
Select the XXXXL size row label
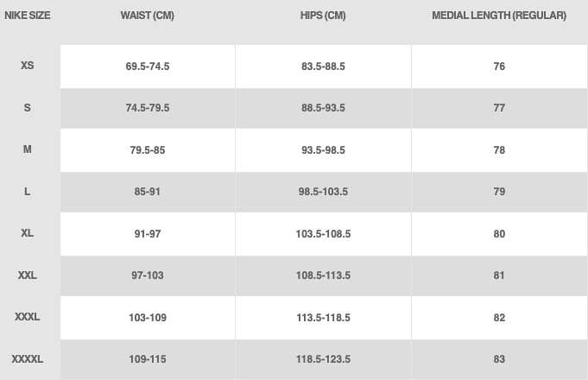27,359
